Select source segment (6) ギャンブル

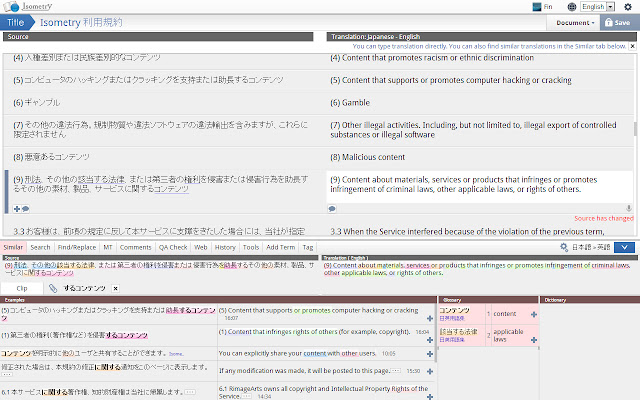coord(37,102)
